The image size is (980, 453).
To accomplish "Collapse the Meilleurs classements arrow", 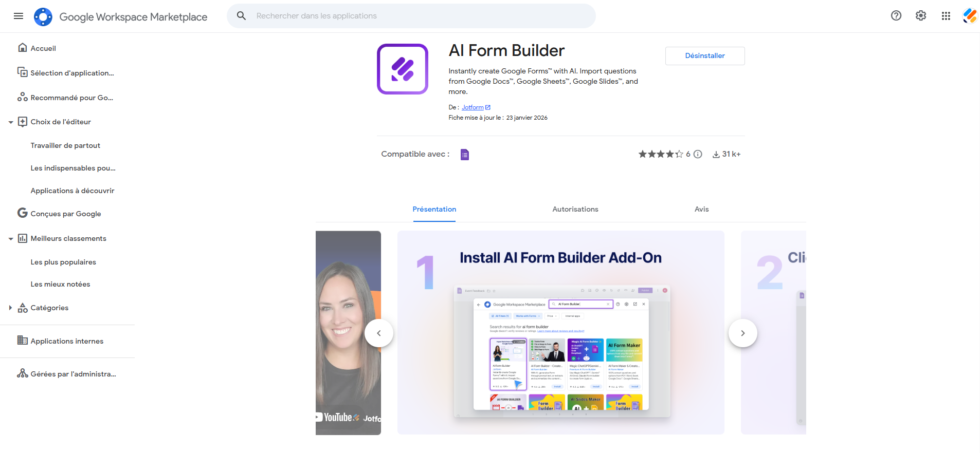I will coord(11,239).
